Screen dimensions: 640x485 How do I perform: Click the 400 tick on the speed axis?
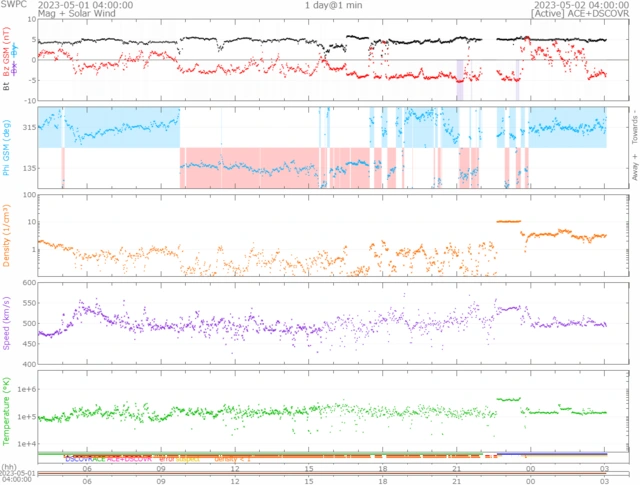click(x=29, y=364)
